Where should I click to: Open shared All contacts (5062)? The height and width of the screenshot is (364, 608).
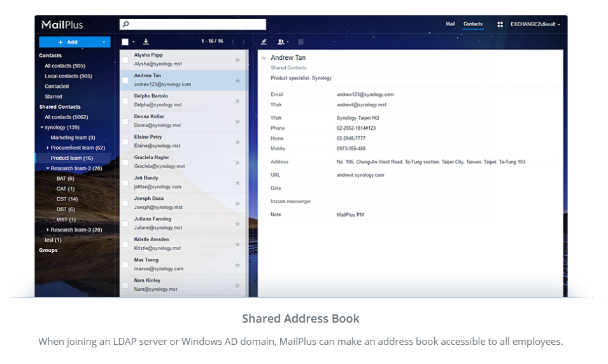point(66,117)
